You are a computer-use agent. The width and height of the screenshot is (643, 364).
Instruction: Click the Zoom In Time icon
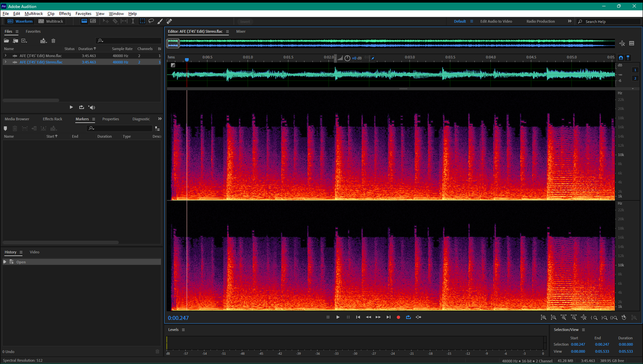pyautogui.click(x=564, y=317)
